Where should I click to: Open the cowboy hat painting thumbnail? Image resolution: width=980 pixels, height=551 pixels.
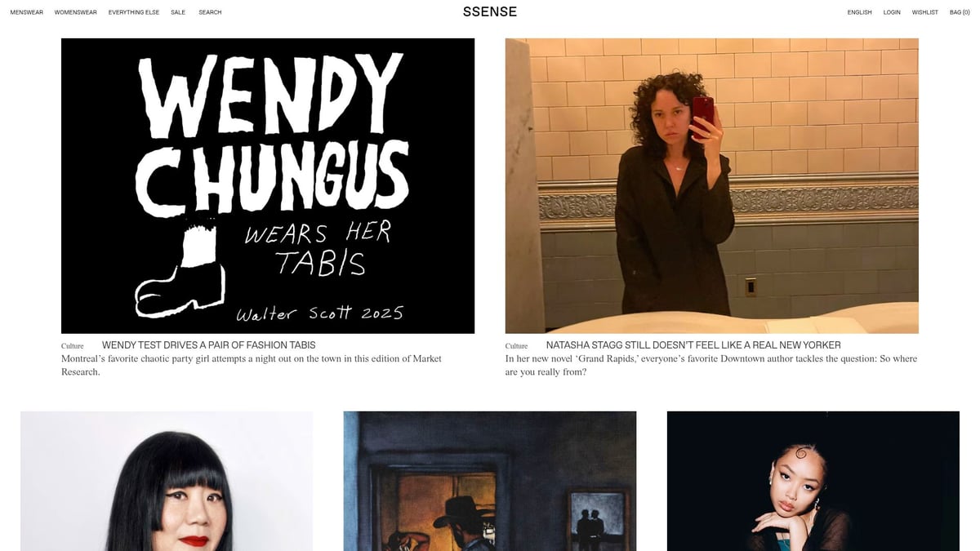[x=490, y=481]
